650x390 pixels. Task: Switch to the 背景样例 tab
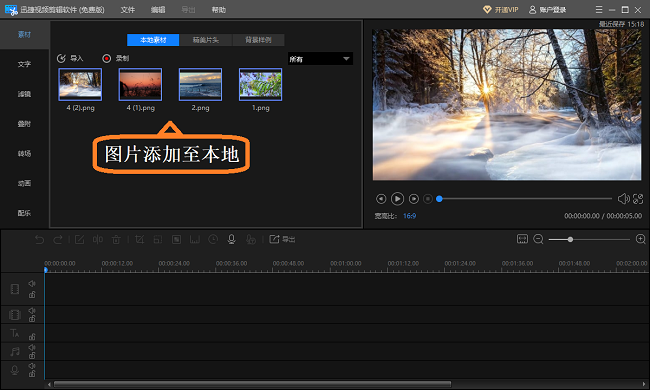[258, 40]
